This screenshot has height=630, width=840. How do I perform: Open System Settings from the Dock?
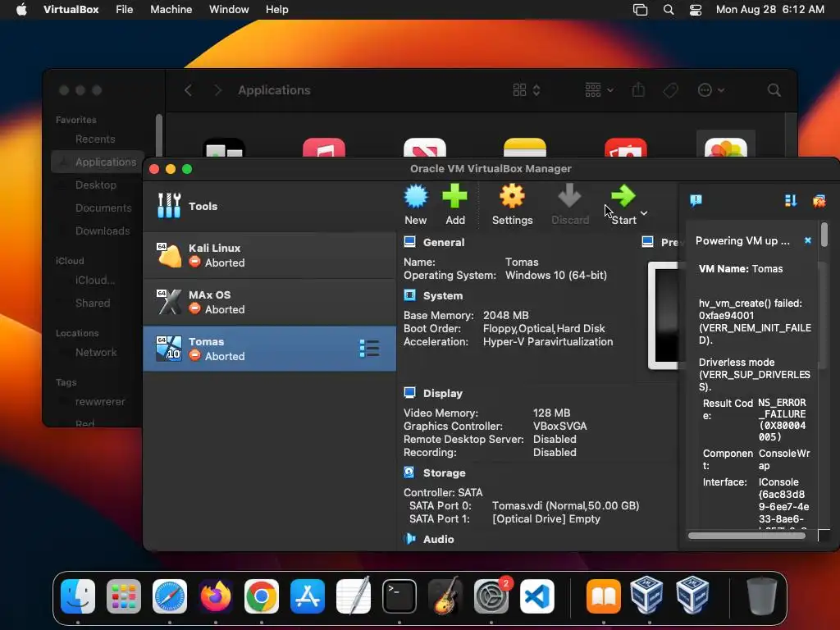pos(491,596)
